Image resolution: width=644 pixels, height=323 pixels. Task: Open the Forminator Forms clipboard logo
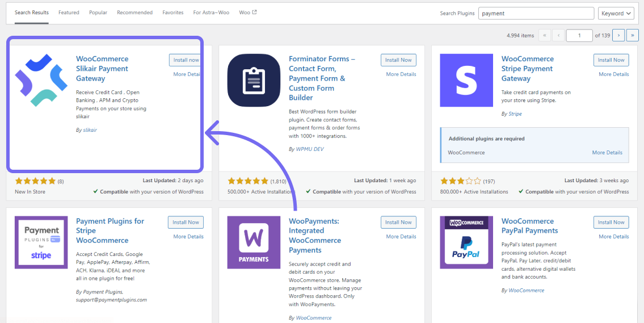pyautogui.click(x=254, y=80)
